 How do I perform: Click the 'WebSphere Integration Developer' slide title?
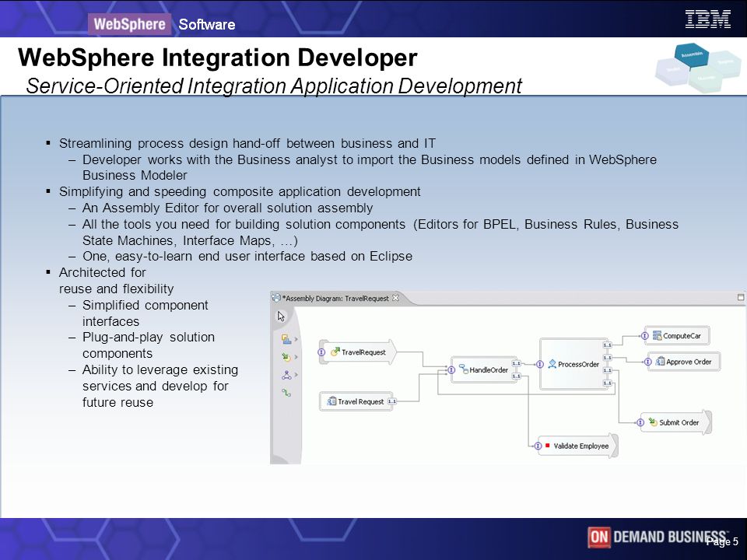tap(218, 58)
